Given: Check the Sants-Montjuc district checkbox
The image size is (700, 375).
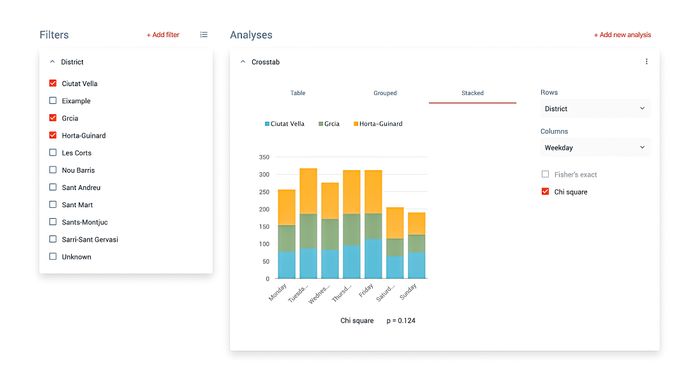Looking at the screenshot, I should click(x=53, y=221).
